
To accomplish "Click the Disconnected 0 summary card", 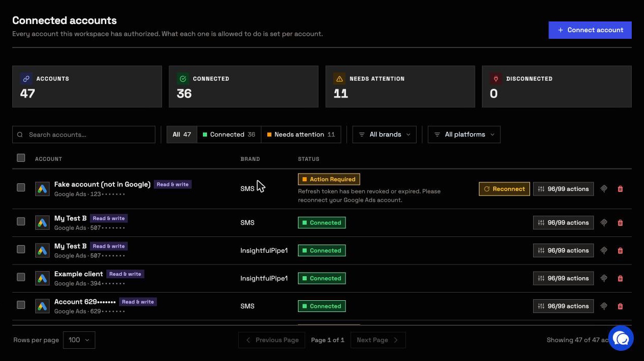I will coord(557,86).
